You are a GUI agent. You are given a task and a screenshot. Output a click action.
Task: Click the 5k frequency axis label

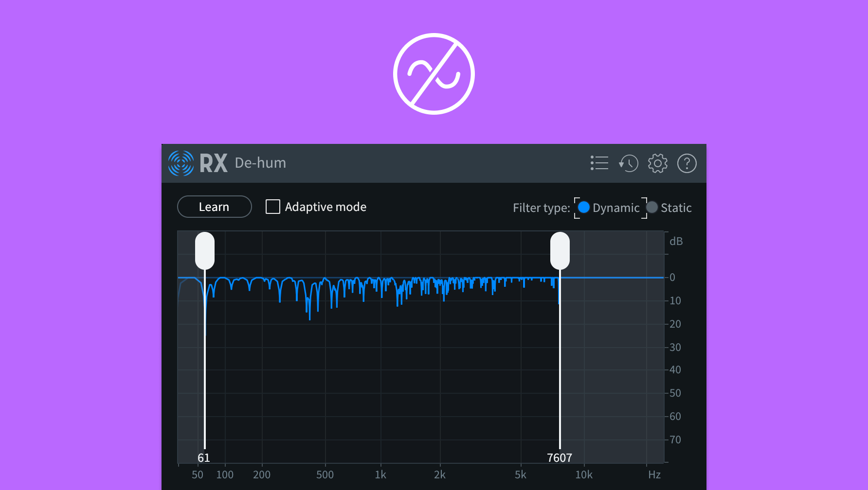click(521, 474)
